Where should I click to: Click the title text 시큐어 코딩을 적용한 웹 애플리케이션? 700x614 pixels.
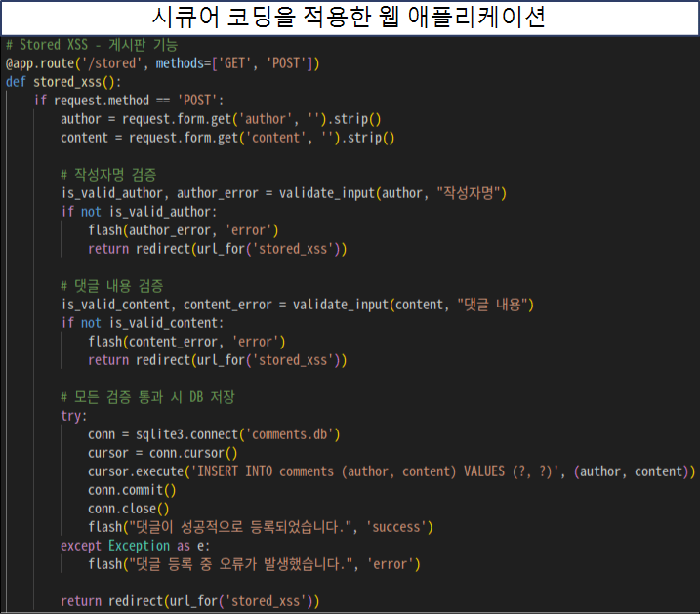[x=350, y=18]
